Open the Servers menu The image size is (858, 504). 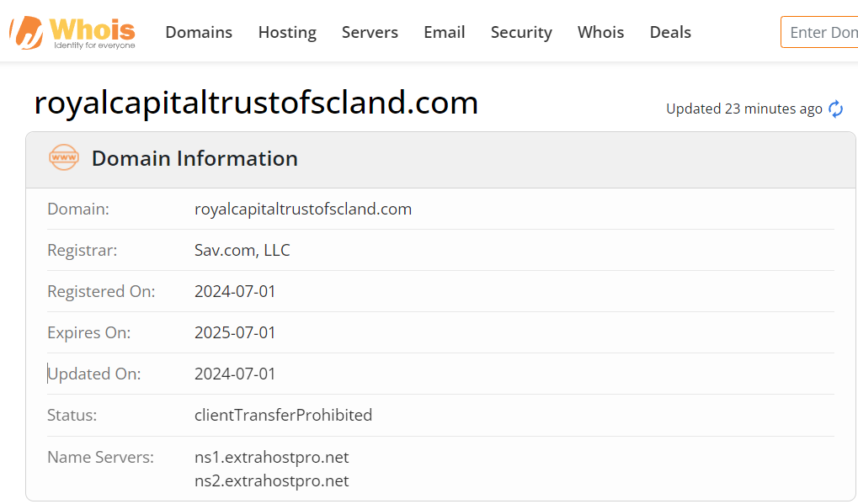[x=370, y=32]
